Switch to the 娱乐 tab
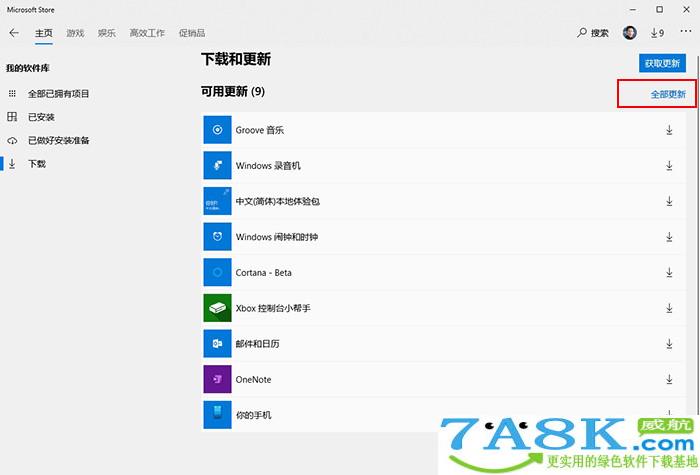 [107, 33]
